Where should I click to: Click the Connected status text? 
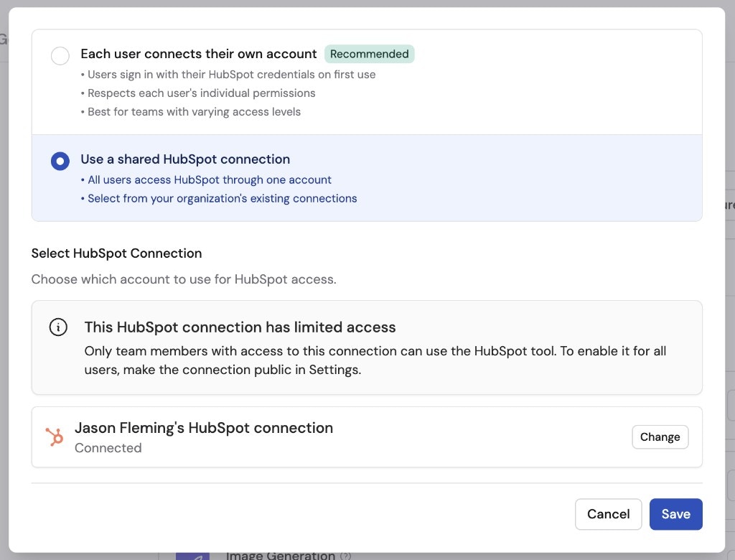coord(108,447)
